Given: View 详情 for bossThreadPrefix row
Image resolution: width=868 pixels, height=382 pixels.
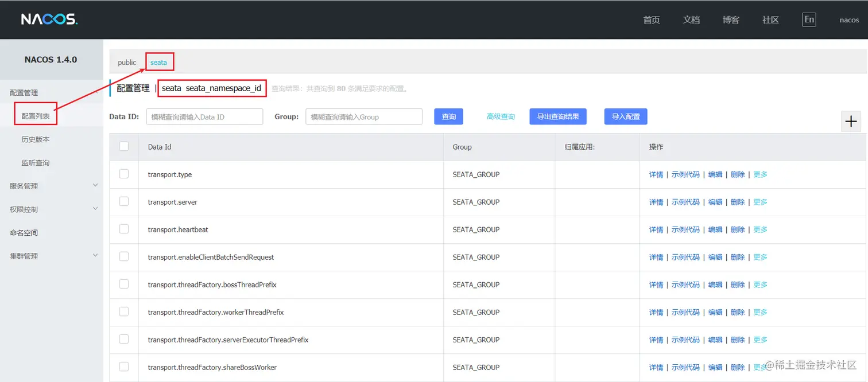Looking at the screenshot, I should (x=656, y=284).
